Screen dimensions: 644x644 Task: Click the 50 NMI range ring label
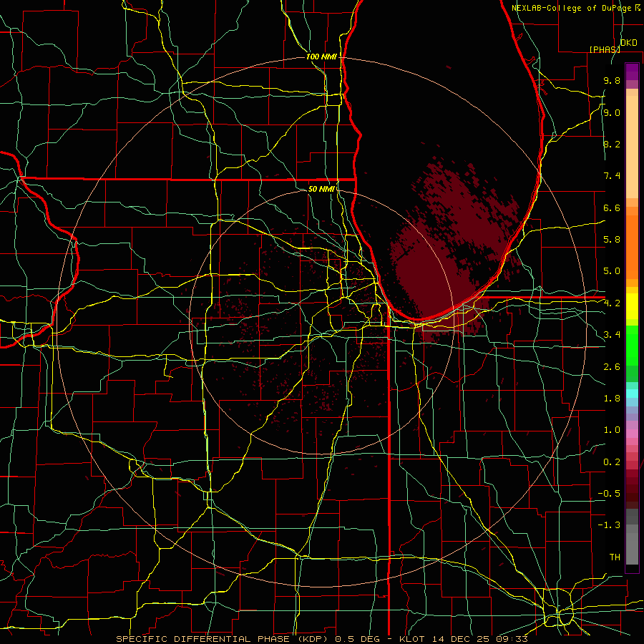tap(321, 189)
